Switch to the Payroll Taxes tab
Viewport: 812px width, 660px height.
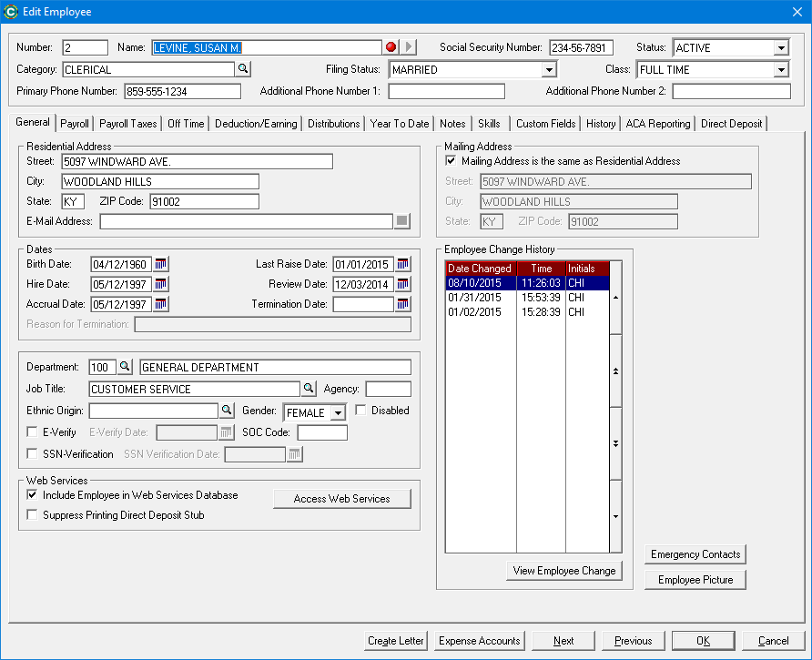coord(128,124)
